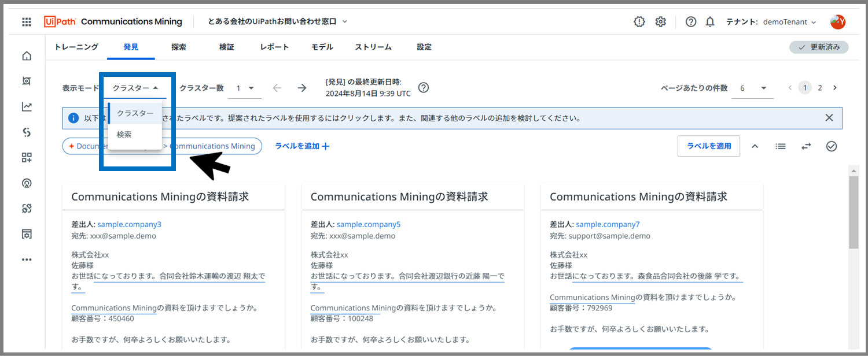Select 検索 in the display mode menu
868x356 pixels.
coord(135,134)
